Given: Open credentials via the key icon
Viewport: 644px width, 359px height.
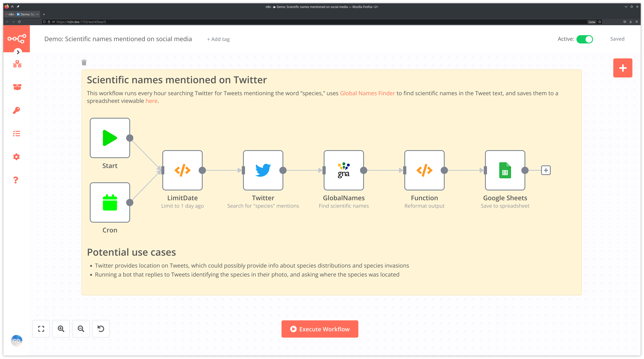Looking at the screenshot, I should tap(16, 110).
